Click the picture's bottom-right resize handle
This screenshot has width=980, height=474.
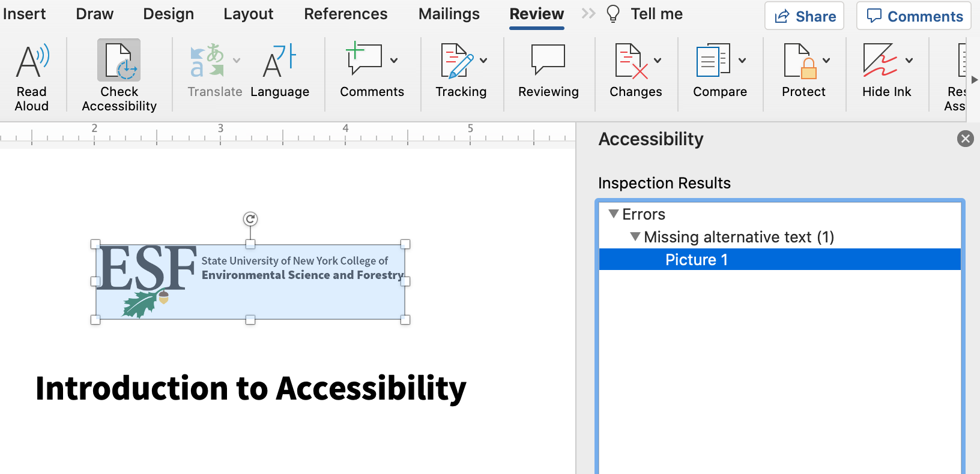point(405,320)
